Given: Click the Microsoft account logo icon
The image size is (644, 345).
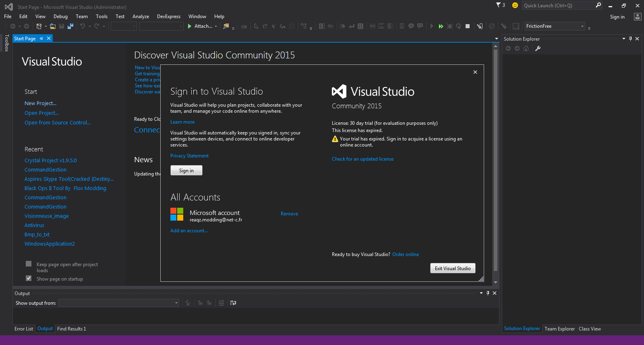Looking at the screenshot, I should point(177,214).
